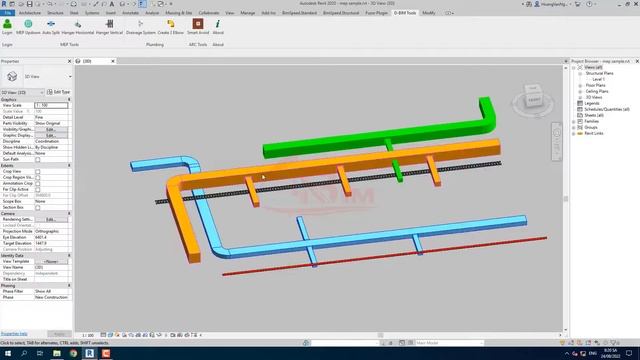Viewport: 640px width, 360px height.
Task: Open the File menu tab
Action: point(7,13)
